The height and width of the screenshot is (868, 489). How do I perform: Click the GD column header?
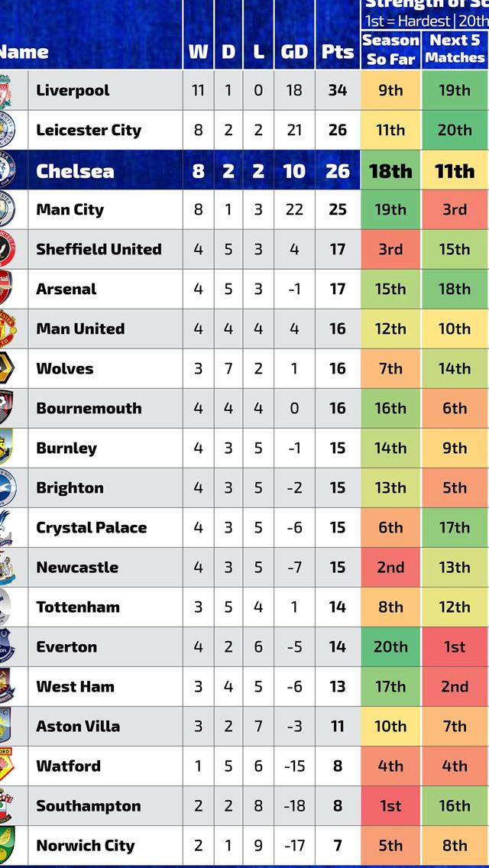tap(294, 52)
